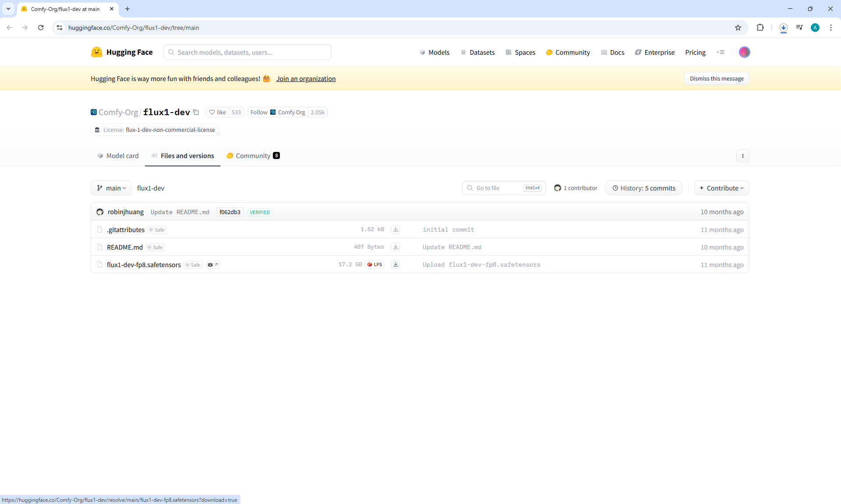This screenshot has width=841, height=504.
Task: Click download icon for README.md
Action: coord(396,247)
